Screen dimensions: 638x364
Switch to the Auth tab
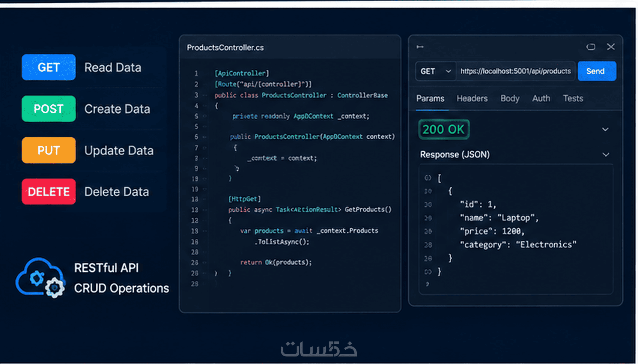[541, 98]
